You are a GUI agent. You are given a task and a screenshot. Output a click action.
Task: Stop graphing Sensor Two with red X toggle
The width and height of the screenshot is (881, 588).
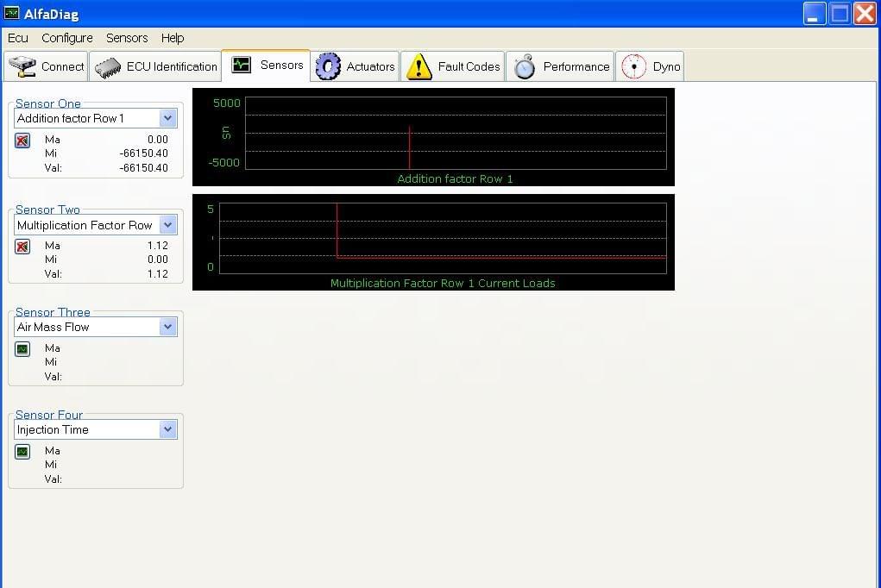point(22,247)
